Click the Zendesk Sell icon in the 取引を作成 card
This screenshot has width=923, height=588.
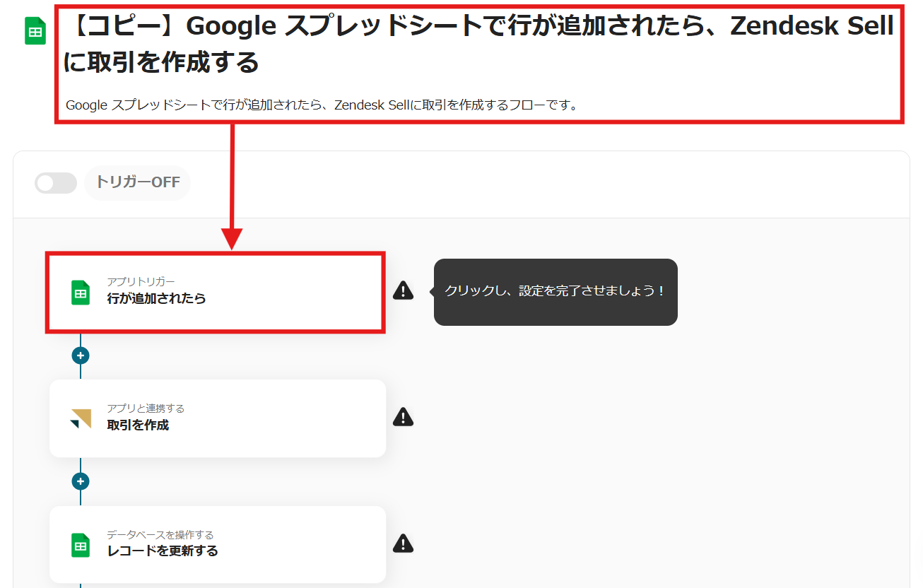(x=81, y=418)
